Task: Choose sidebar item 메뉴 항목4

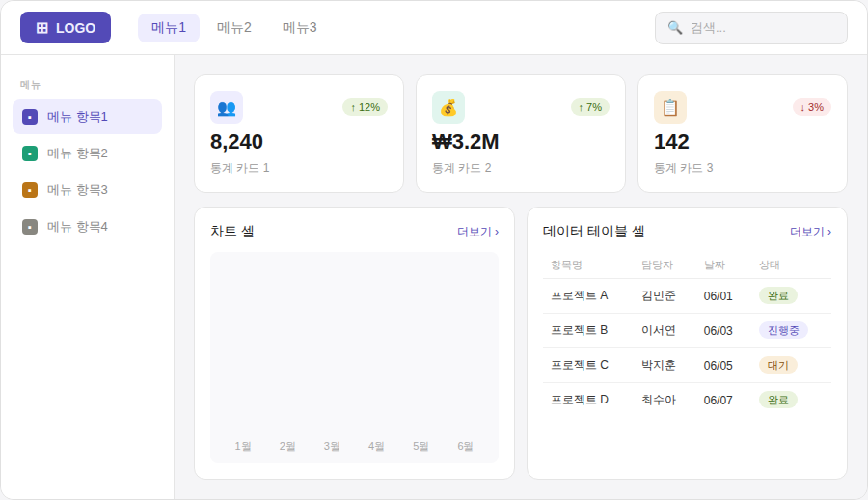Action: click(87, 227)
